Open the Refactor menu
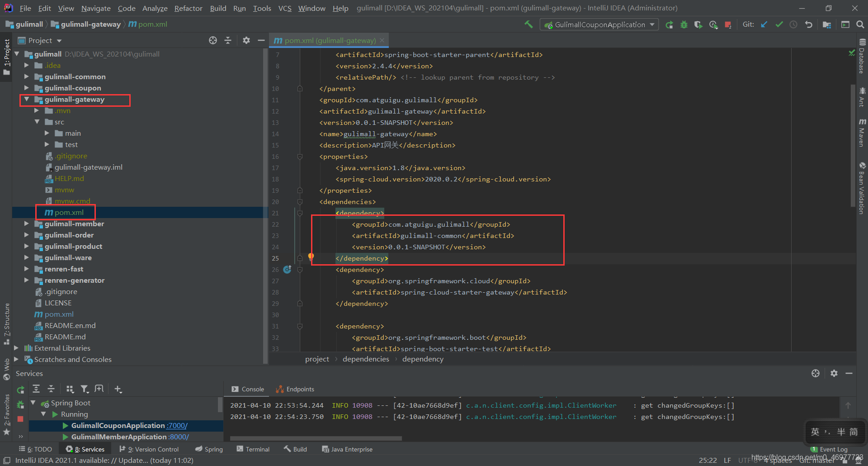Viewport: 868px width, 466px height. pyautogui.click(x=188, y=8)
